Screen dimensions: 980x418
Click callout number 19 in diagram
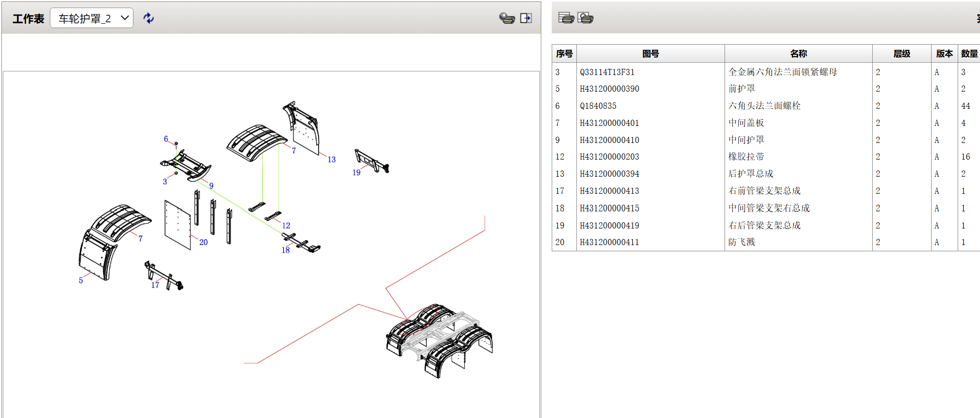[x=356, y=173]
